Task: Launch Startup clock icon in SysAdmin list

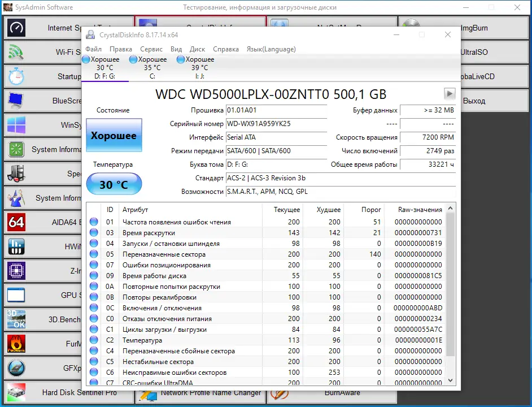Action: point(16,76)
